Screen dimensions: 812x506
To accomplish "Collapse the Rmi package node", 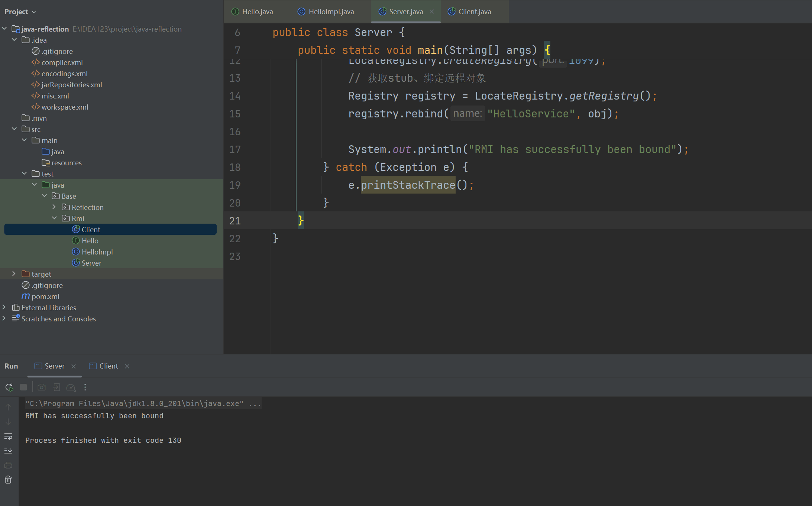I will [x=54, y=218].
